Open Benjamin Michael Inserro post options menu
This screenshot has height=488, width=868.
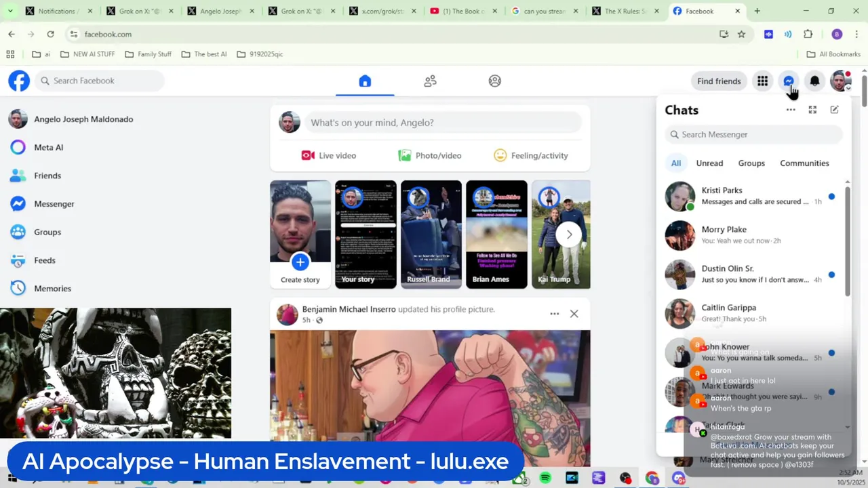(554, 314)
